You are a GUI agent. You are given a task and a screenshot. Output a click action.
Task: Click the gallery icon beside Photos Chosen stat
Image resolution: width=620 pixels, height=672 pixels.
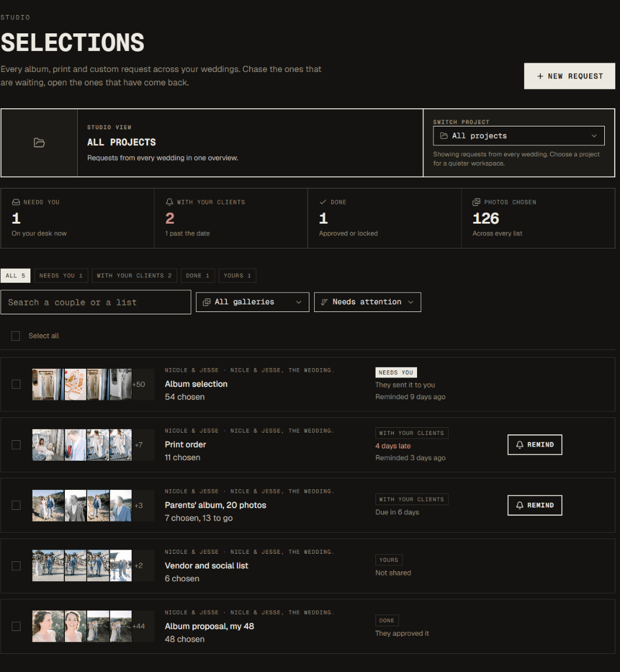coord(476,202)
